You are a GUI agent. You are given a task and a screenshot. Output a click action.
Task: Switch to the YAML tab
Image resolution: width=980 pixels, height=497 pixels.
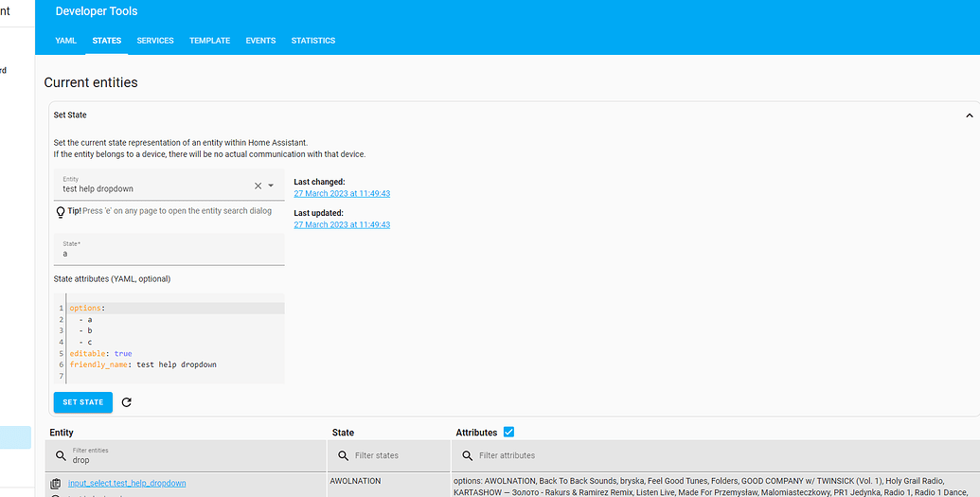[65, 41]
